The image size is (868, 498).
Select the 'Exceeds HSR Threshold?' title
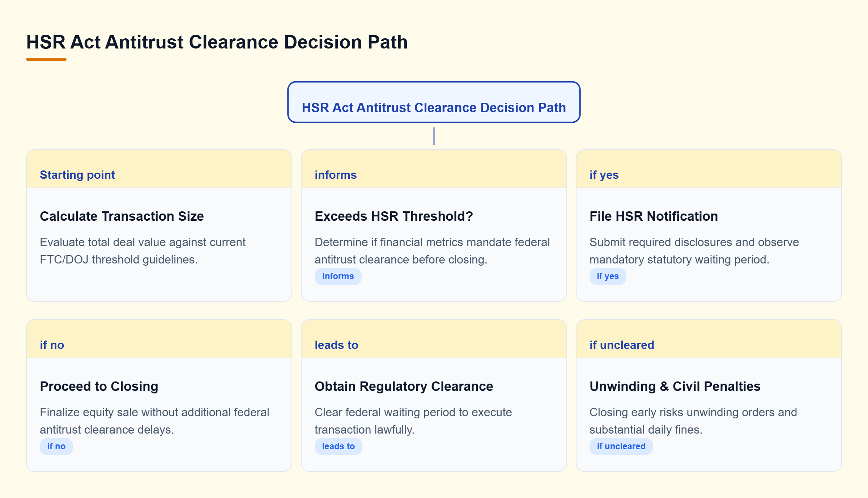(x=394, y=216)
